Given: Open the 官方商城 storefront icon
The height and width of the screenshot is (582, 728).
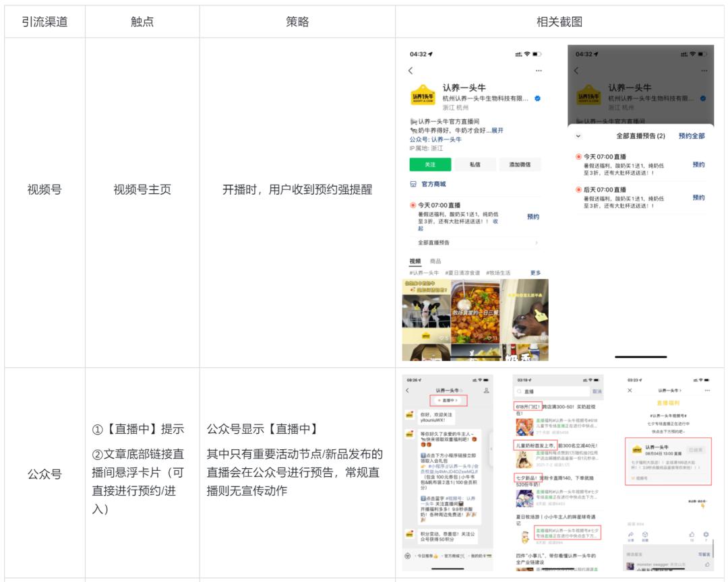Looking at the screenshot, I should point(413,184).
